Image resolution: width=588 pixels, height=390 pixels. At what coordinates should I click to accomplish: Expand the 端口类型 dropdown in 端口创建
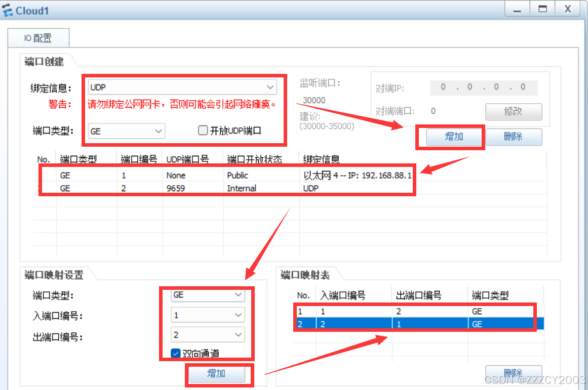pyautogui.click(x=126, y=131)
